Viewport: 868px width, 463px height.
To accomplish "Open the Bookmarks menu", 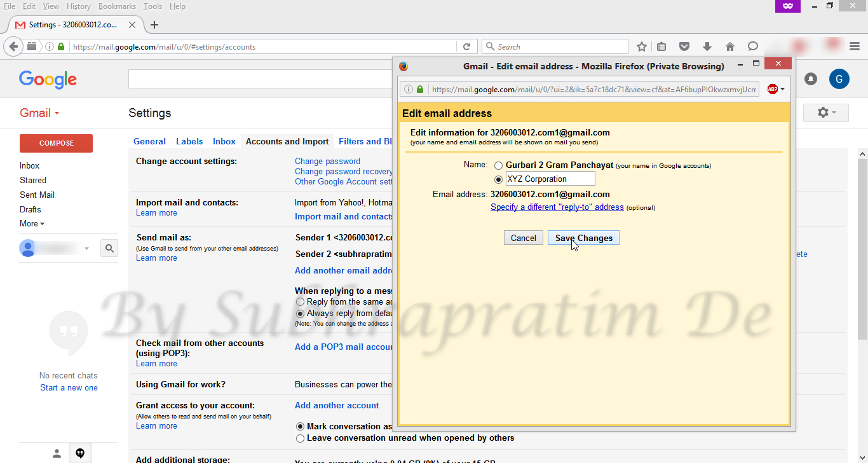I will pyautogui.click(x=117, y=6).
